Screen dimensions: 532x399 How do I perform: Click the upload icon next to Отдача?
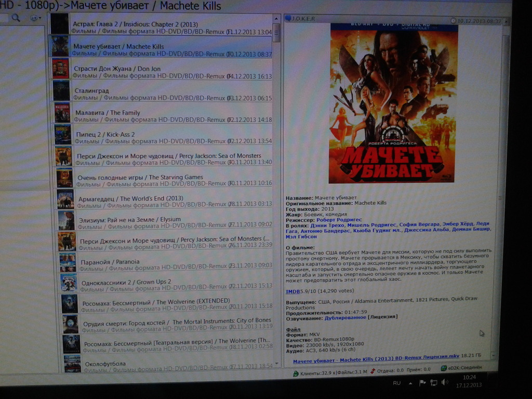pyautogui.click(x=373, y=371)
